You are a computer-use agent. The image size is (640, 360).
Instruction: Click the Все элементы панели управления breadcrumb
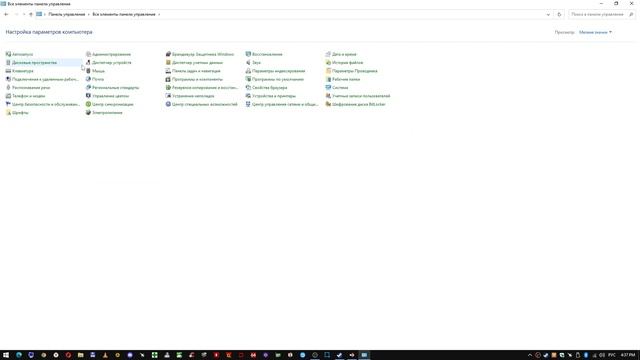(124, 14)
